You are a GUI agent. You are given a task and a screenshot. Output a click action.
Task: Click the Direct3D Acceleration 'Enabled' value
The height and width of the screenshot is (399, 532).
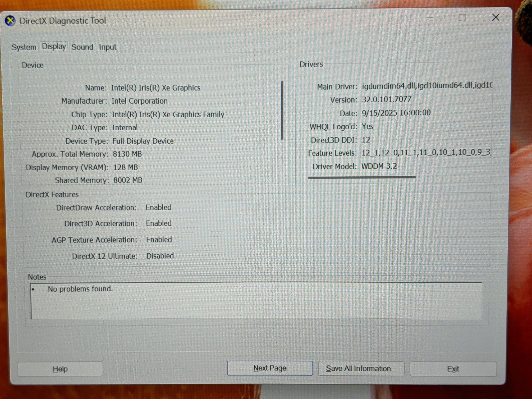point(159,223)
